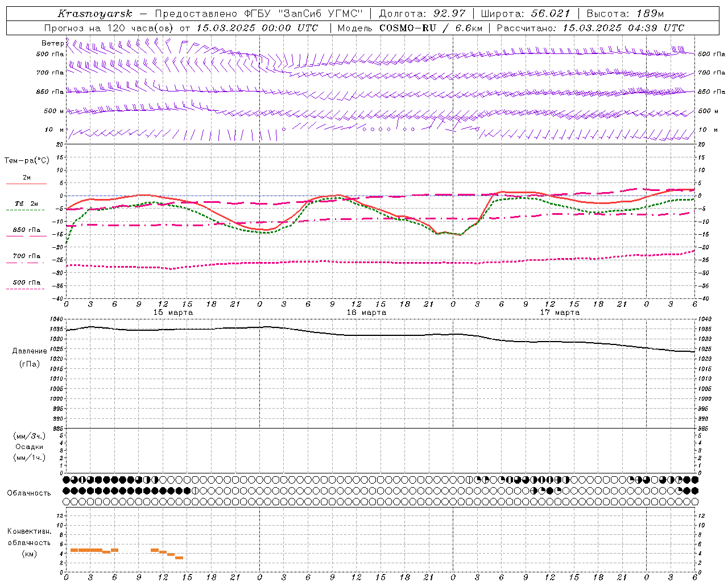Click the 'Ветер' wind panel label
The width and height of the screenshot is (728, 582).
[52, 43]
